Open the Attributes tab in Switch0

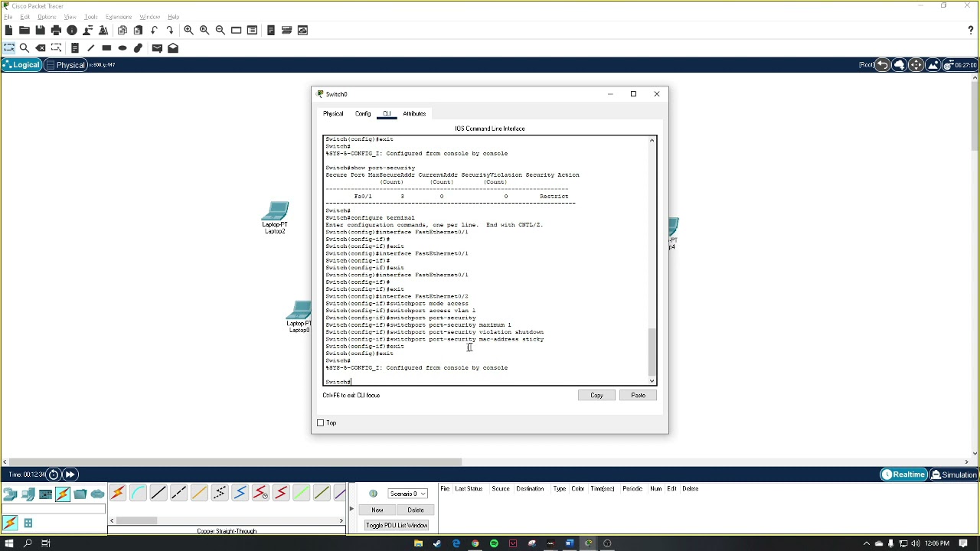414,114
